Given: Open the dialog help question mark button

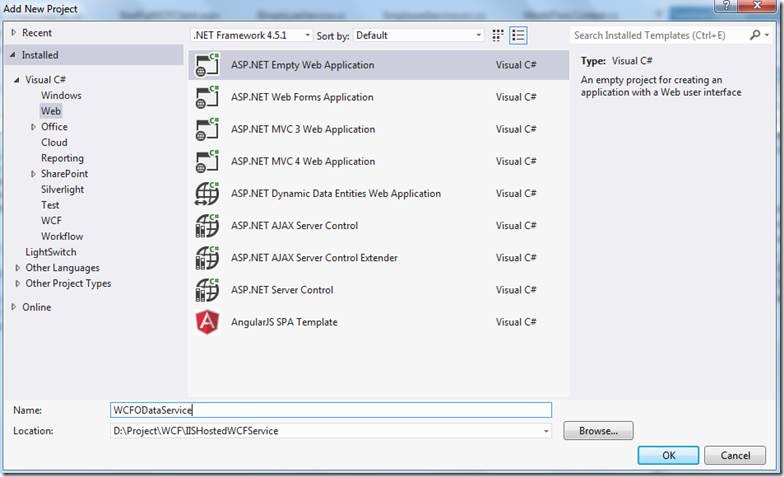Looking at the screenshot, I should click(x=726, y=6).
